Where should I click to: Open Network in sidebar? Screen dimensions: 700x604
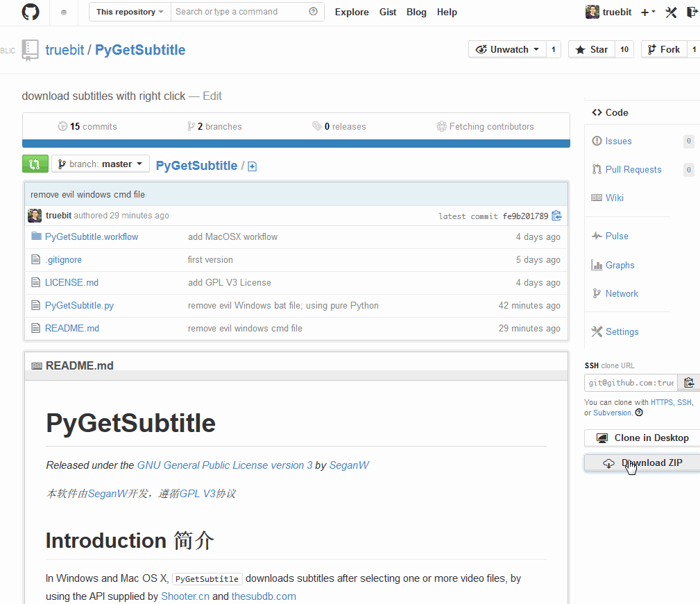click(x=622, y=293)
